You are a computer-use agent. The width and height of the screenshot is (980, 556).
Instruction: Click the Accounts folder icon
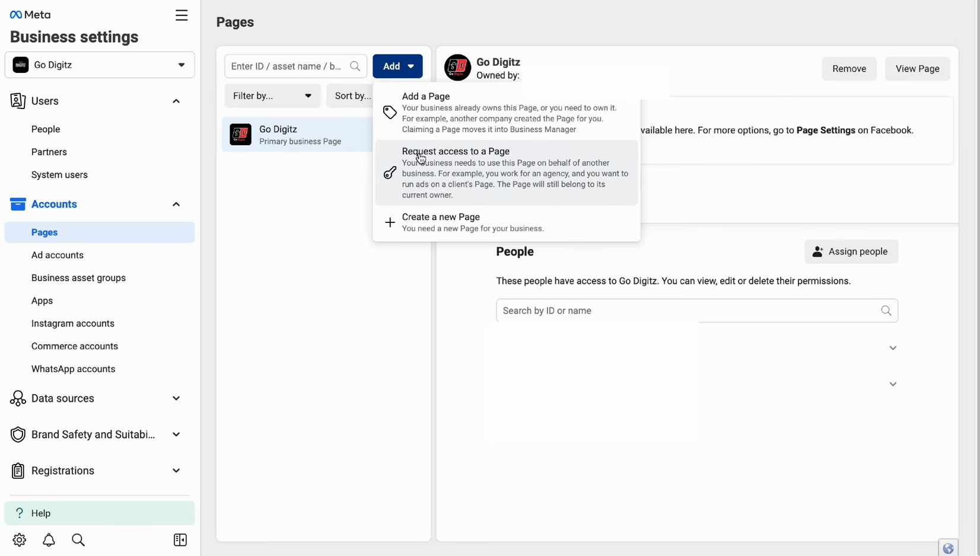pos(18,204)
